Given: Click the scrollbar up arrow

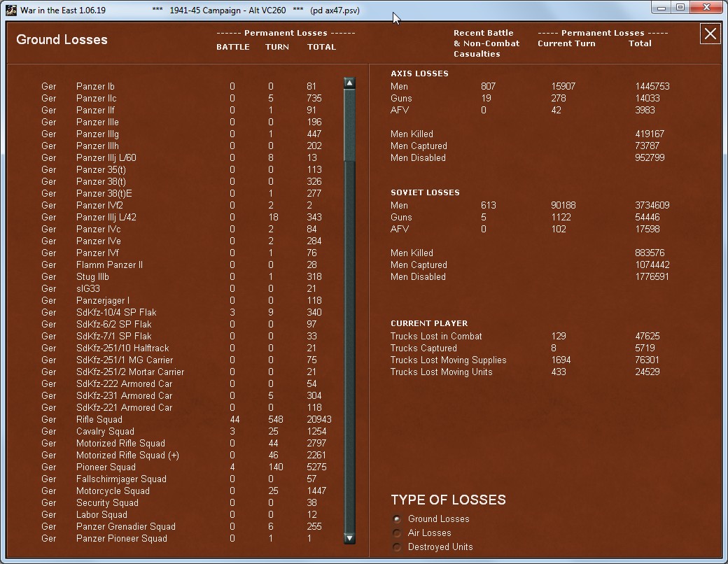Looking at the screenshot, I should pos(349,81).
